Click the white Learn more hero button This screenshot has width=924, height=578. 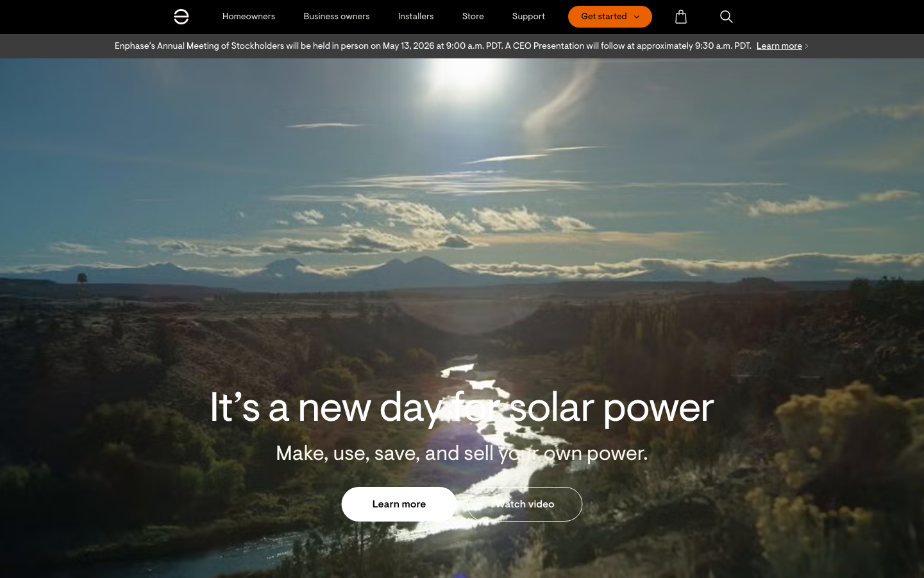pyautogui.click(x=399, y=504)
